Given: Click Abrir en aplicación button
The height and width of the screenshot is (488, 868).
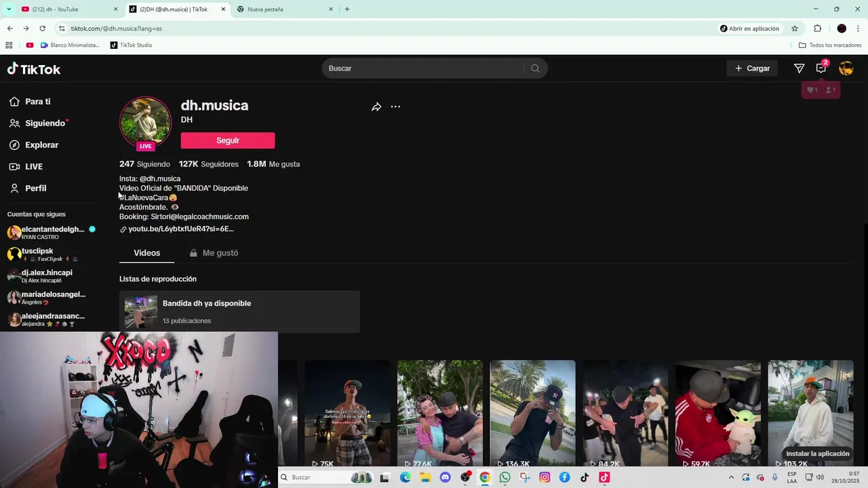Looking at the screenshot, I should [x=749, y=28].
